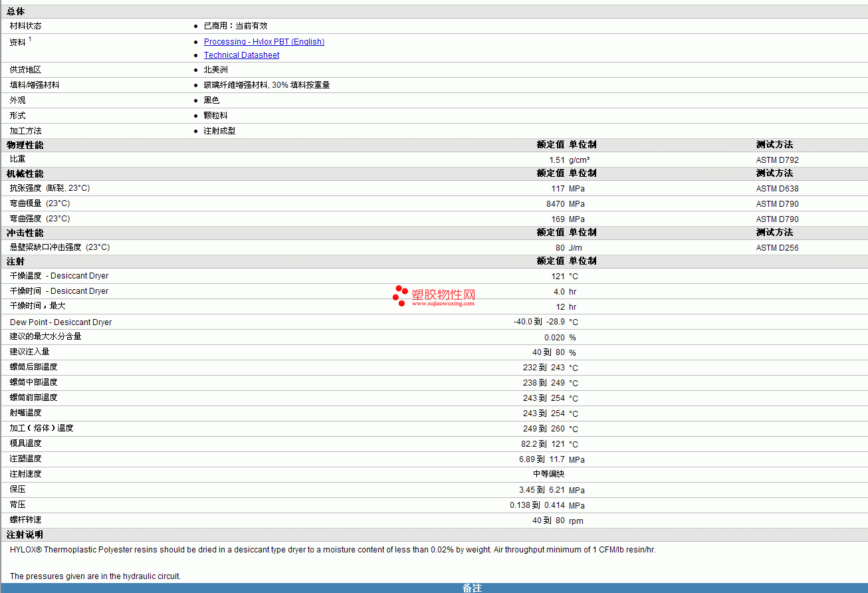This screenshot has width=868, height=593.
Task: Select the 备注 header bar
Action: (434, 588)
